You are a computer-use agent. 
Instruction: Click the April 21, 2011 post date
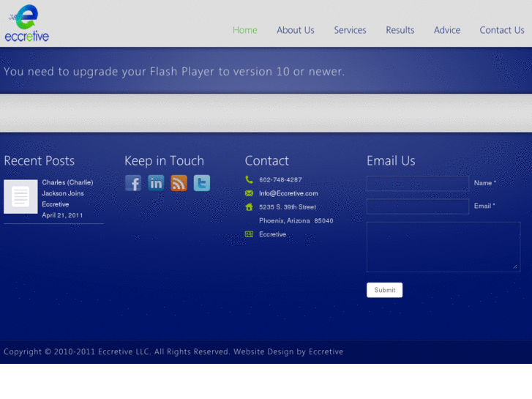tap(62, 215)
